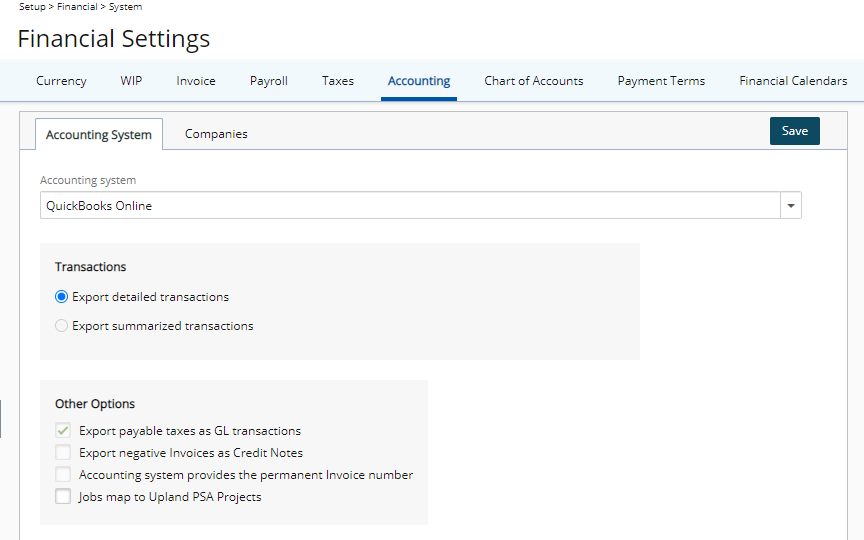Open the Invoice settings tab

coord(196,81)
